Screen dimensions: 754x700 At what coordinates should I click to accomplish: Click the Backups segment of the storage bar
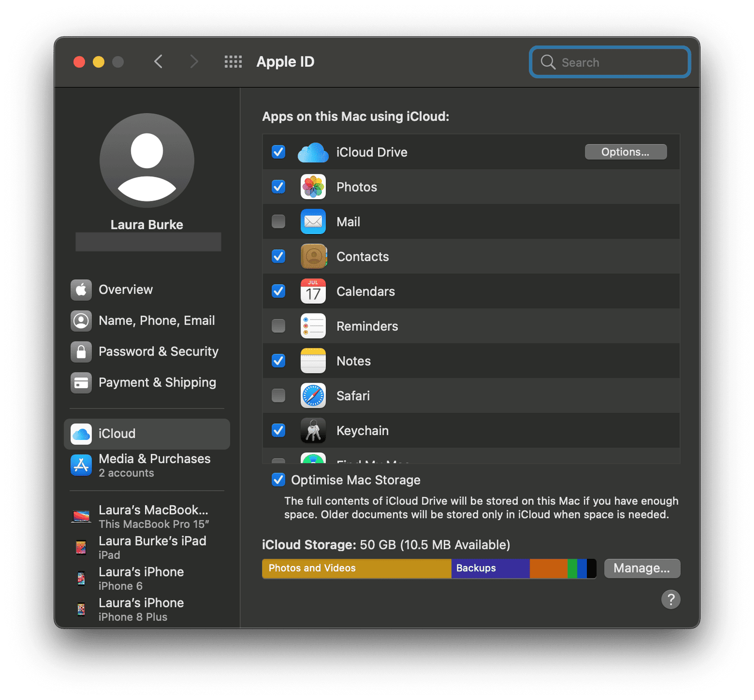pos(490,568)
